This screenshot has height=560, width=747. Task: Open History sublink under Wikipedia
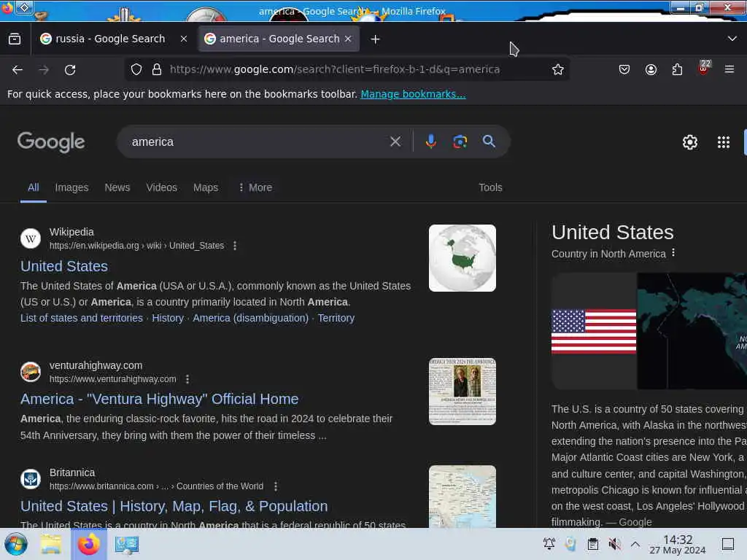click(x=168, y=318)
